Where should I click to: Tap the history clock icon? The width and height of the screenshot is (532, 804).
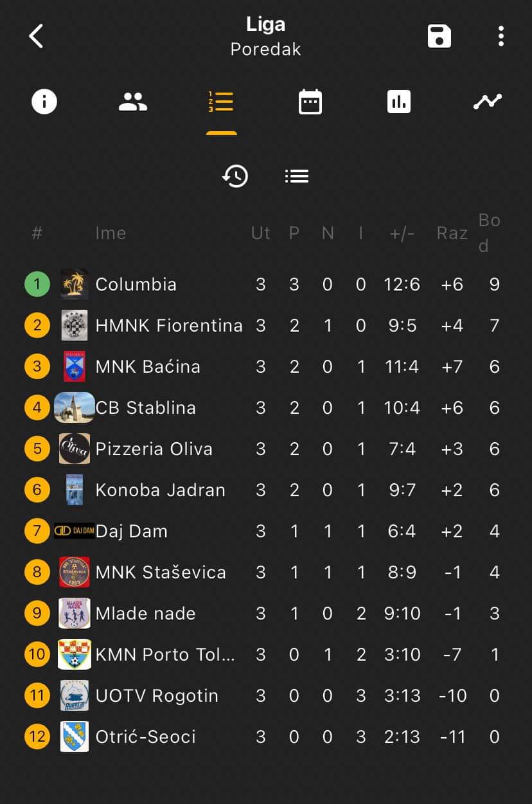pos(235,175)
